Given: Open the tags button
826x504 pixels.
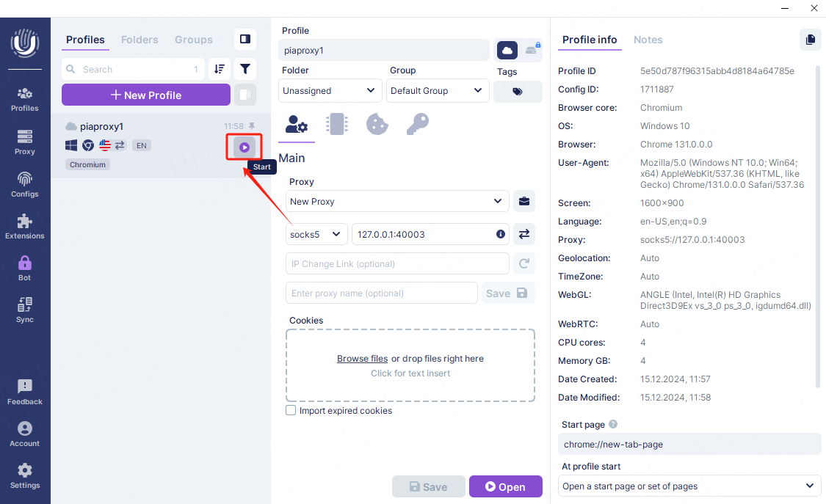Looking at the screenshot, I should point(518,92).
